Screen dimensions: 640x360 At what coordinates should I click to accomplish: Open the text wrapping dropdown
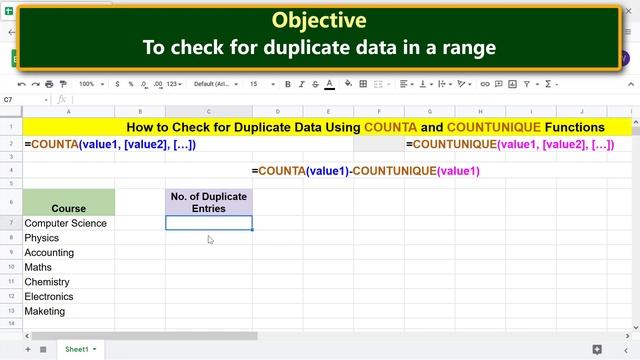[x=444, y=84]
